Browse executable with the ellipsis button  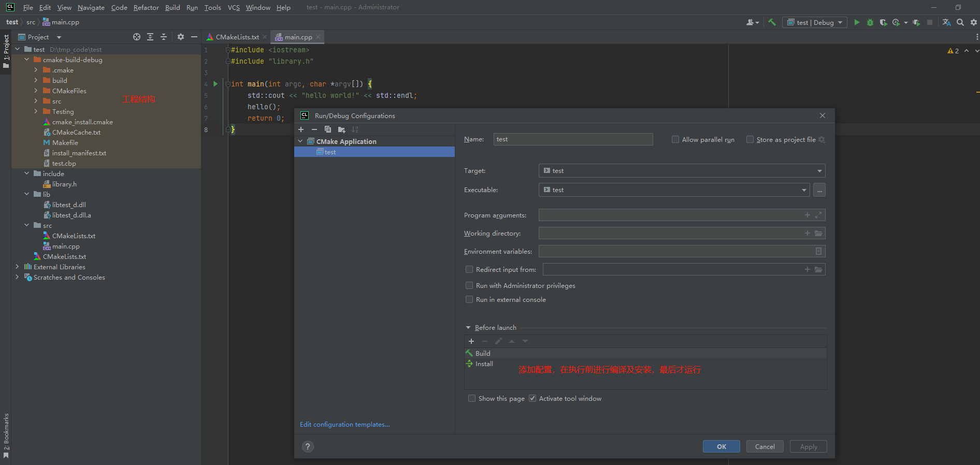click(x=819, y=190)
